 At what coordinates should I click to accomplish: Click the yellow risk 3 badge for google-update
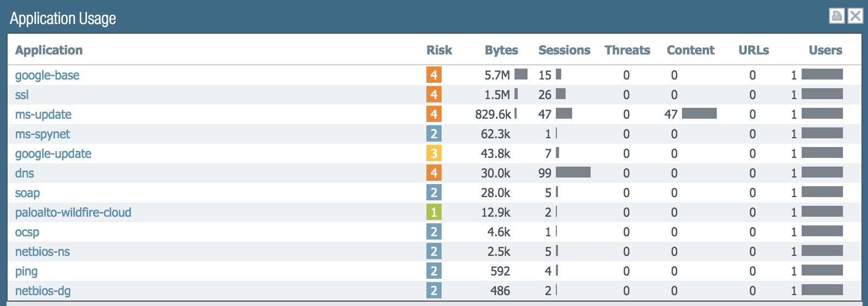click(x=433, y=153)
